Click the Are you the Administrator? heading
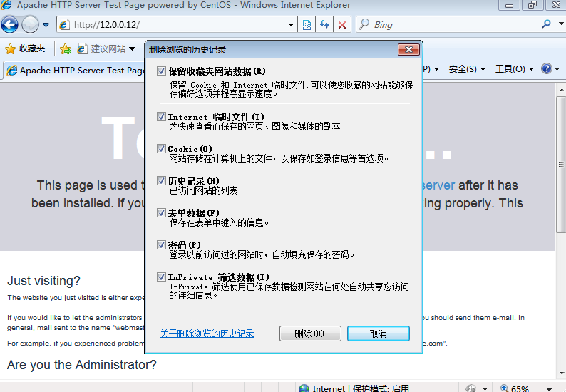 tap(82, 365)
